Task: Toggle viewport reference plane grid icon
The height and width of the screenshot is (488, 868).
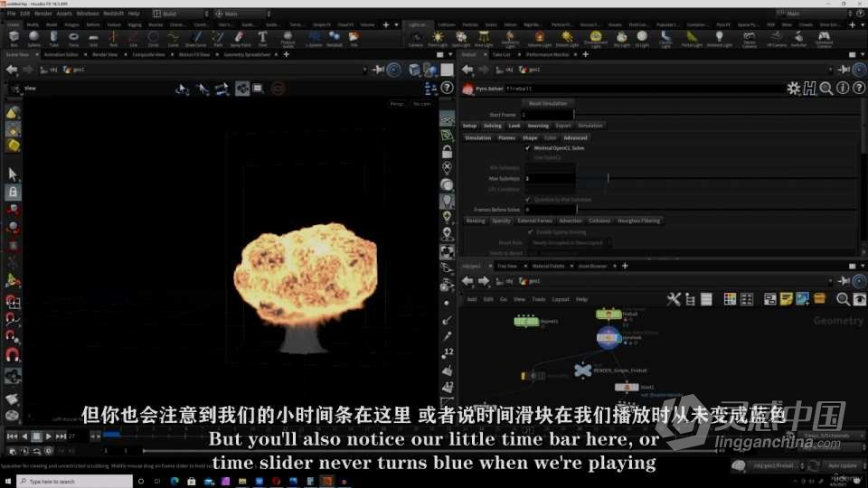Action: click(447, 119)
